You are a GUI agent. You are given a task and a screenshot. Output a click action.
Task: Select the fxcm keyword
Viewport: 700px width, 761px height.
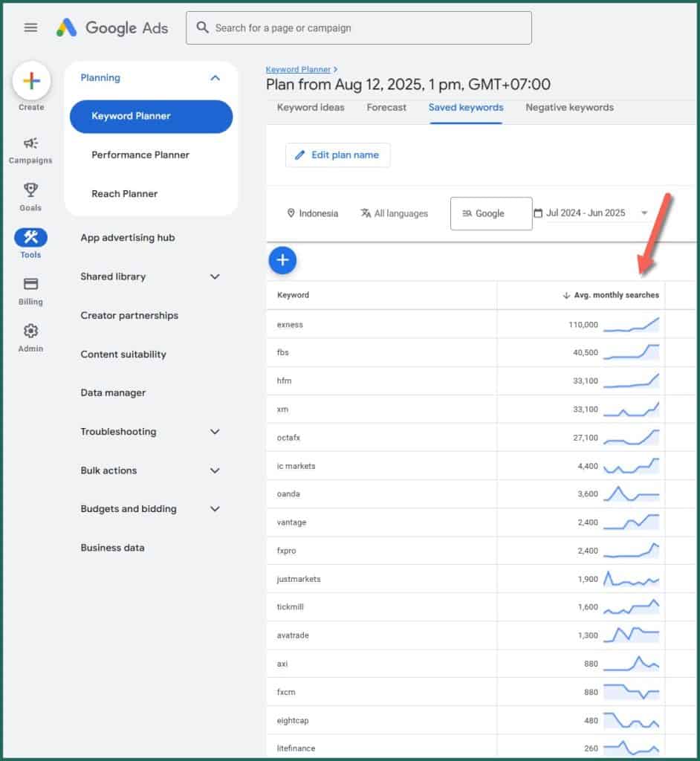[x=286, y=692]
